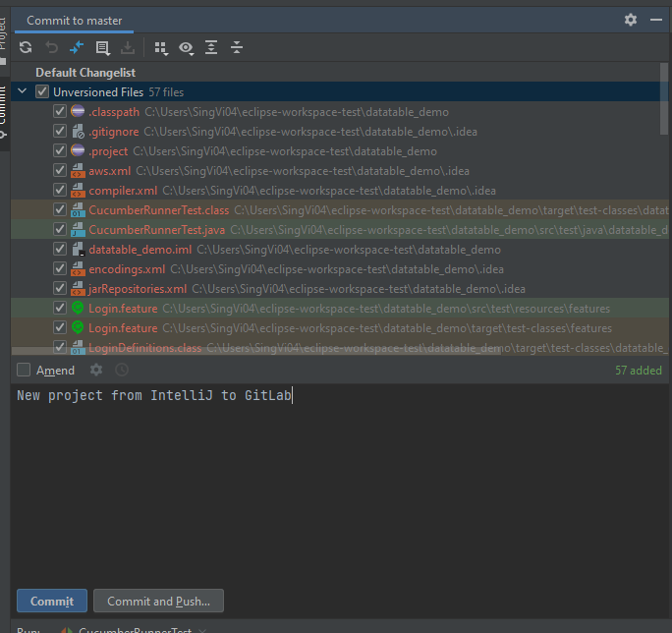Image resolution: width=672 pixels, height=633 pixels.
Task: Open the Group By icon dropdown
Action: coord(161,48)
